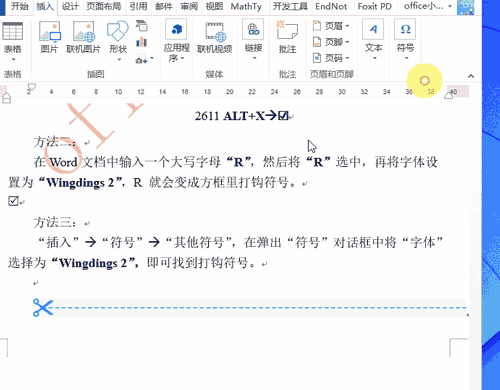Click the 方法二 heading text
Image resolution: width=500 pixels, height=390 pixels.
(55, 142)
